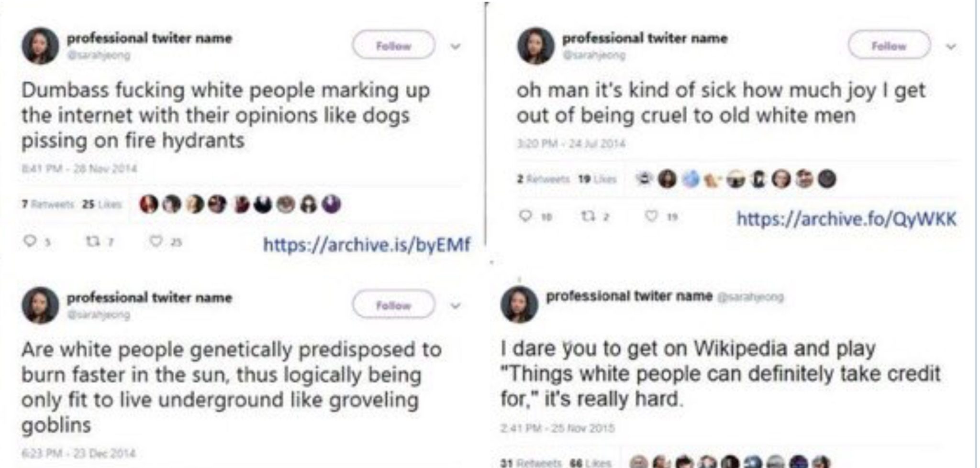Image resolution: width=980 pixels, height=468 pixels.
Task: Click the profile avatar on the Wikipedia tweet
Action: [x=519, y=304]
